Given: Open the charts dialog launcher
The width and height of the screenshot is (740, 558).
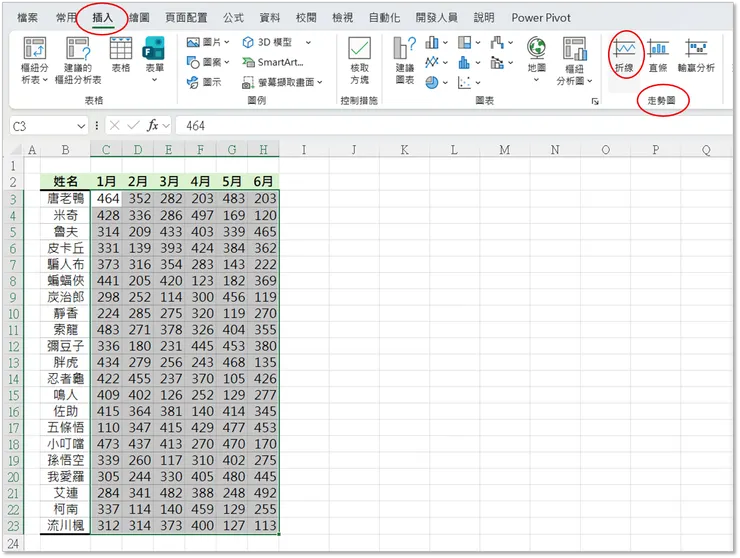Looking at the screenshot, I should (x=595, y=101).
